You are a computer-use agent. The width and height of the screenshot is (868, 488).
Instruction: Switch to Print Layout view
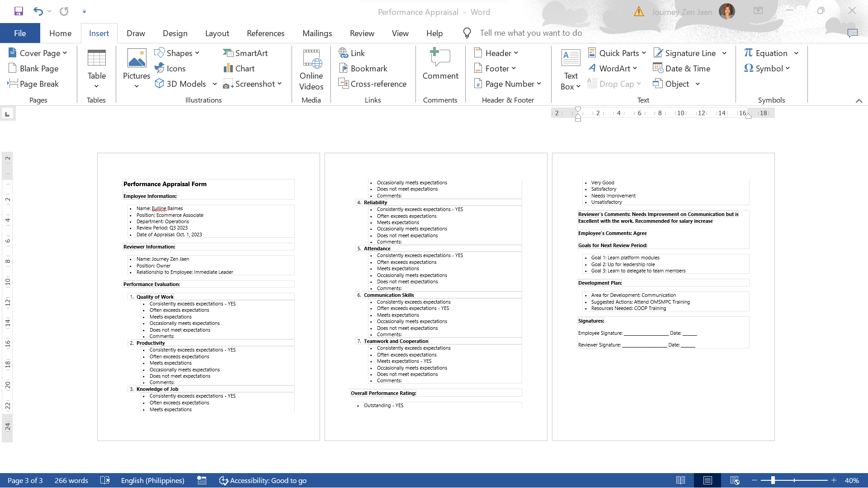[708, 481]
